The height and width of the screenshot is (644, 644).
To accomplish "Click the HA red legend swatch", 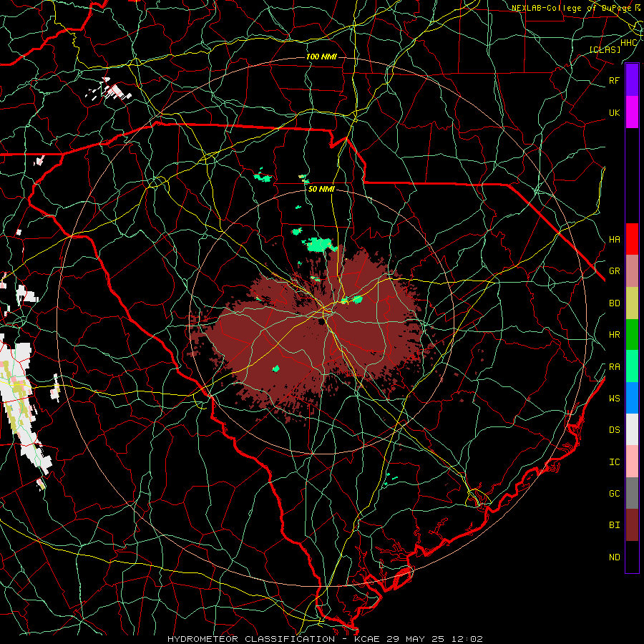I will [632, 239].
